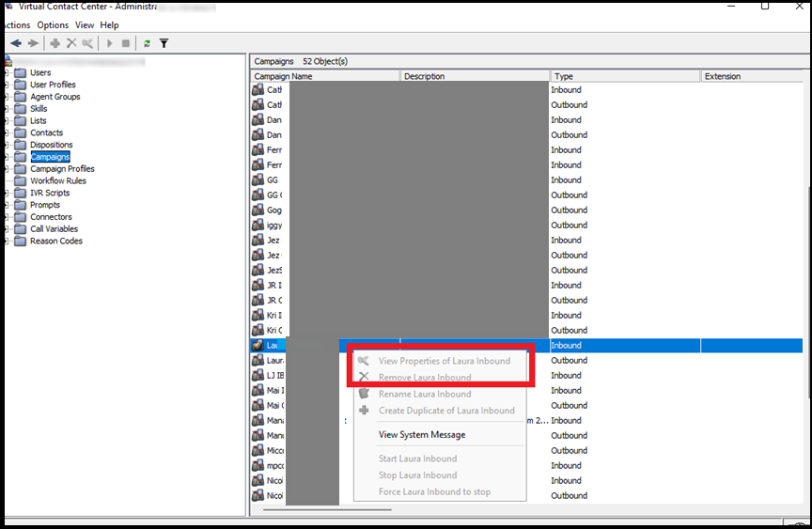
Task: Click the Stop (square) toolbar icon
Action: point(125,43)
